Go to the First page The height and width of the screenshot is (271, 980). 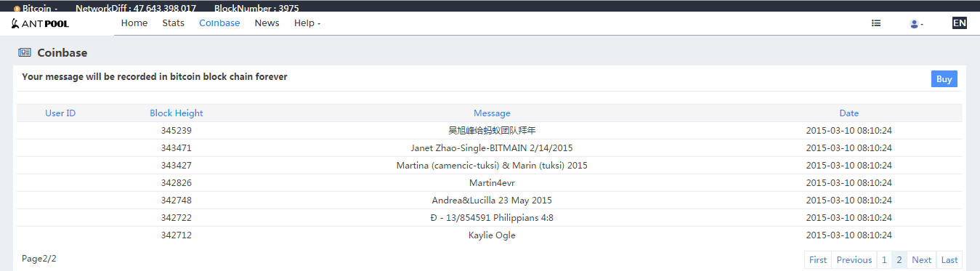[818, 260]
